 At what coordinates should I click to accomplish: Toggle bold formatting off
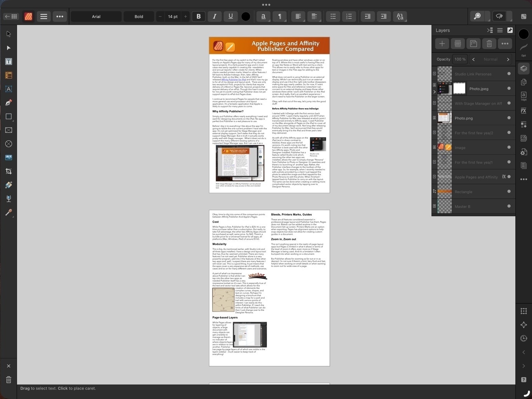[x=199, y=16]
